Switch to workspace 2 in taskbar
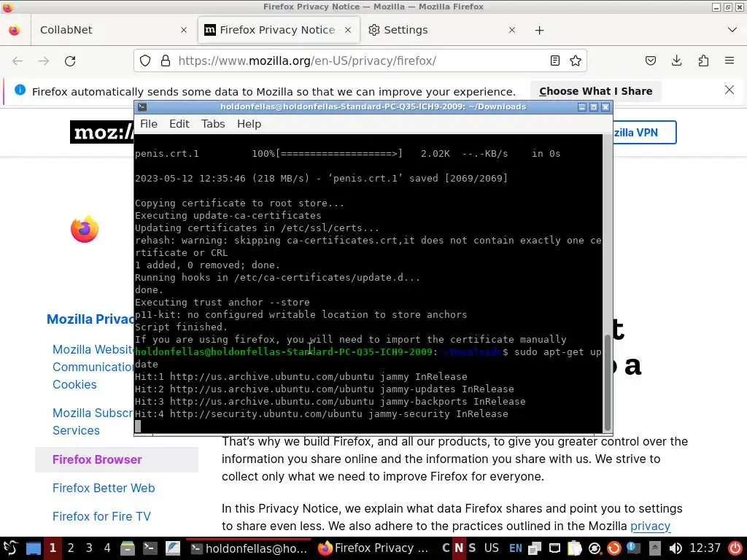This screenshot has height=560, width=747. tap(71, 548)
